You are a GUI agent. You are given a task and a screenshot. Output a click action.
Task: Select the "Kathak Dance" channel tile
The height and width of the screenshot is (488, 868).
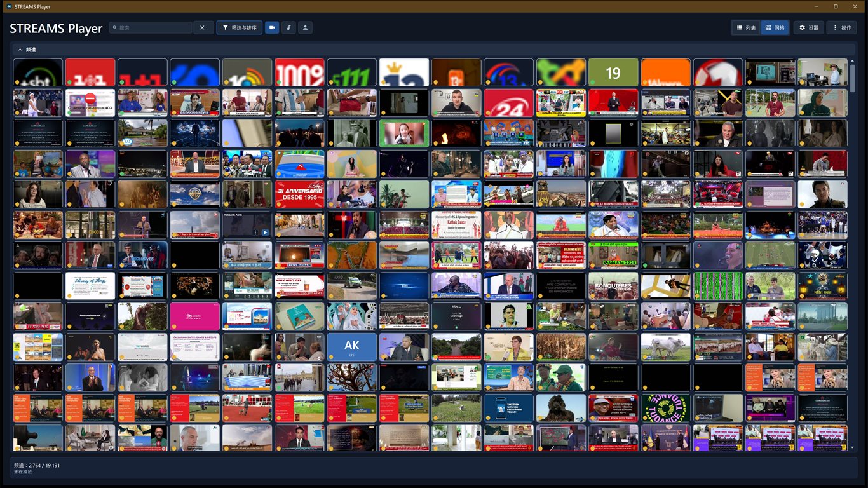456,225
